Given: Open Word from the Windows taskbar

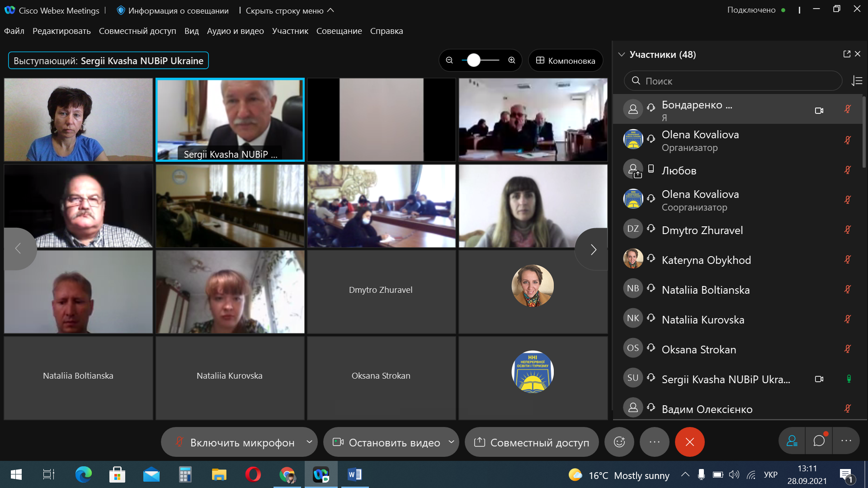Looking at the screenshot, I should (x=354, y=474).
